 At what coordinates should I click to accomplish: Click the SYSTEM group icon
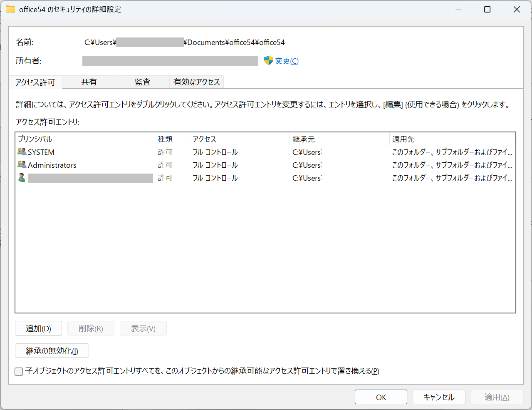(x=22, y=152)
